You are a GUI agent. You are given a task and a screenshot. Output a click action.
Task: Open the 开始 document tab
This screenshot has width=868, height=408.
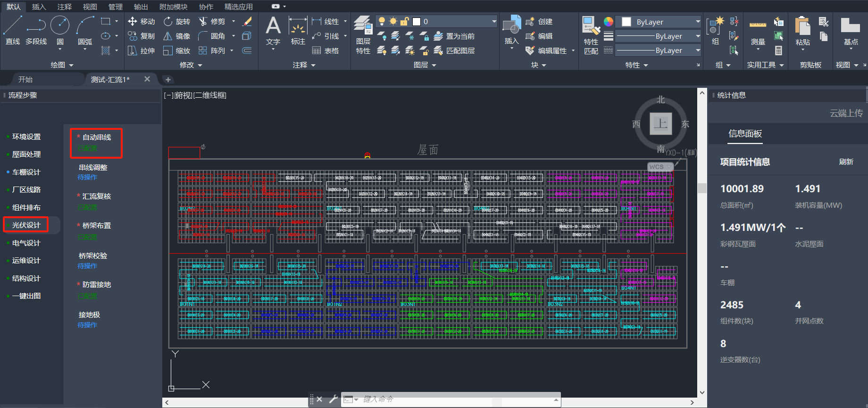pyautogui.click(x=25, y=79)
